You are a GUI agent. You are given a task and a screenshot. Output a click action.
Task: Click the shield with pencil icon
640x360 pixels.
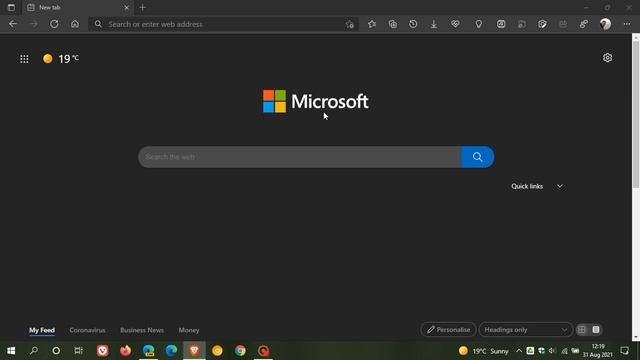[x=542, y=24]
